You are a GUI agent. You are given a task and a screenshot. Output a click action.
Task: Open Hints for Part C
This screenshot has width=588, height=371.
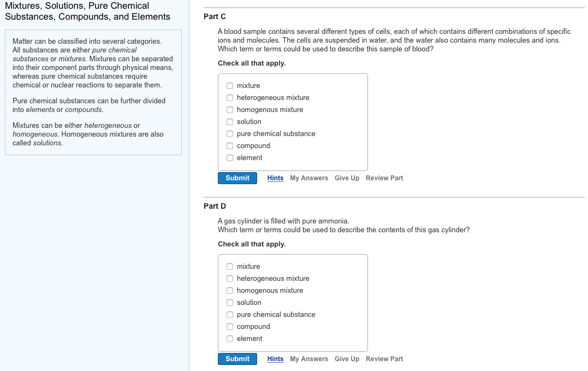275,178
